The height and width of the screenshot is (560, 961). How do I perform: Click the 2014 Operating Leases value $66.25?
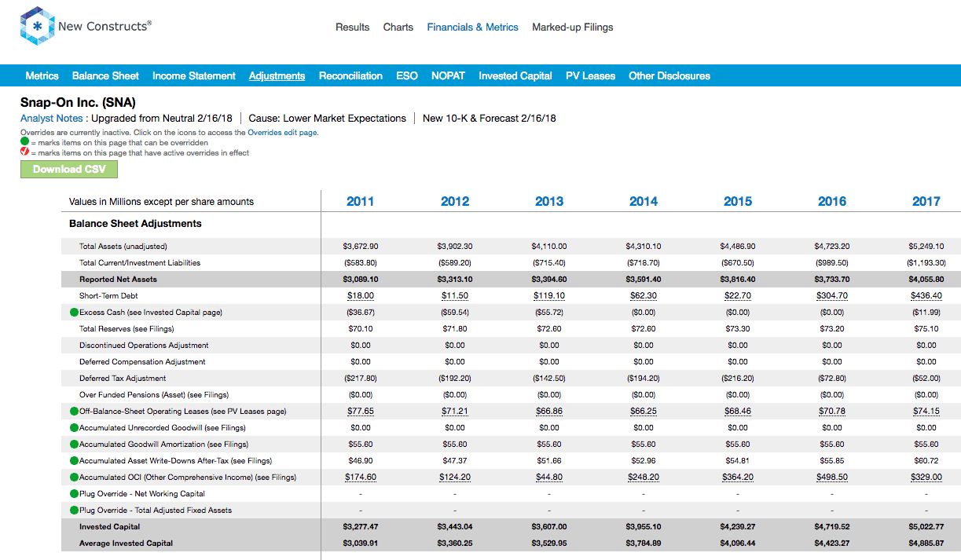tap(644, 412)
